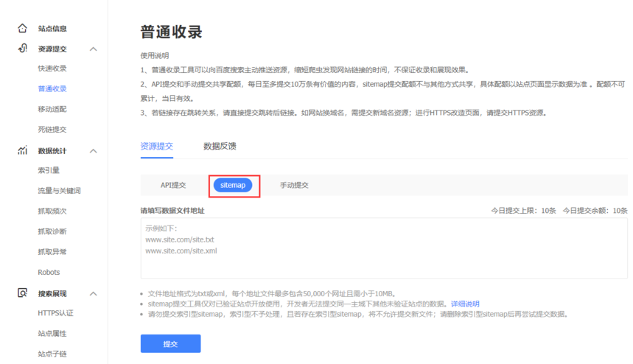This screenshot has height=364, width=633.
Task: Open 快速收录 in the sidebar
Action: pyautogui.click(x=52, y=69)
